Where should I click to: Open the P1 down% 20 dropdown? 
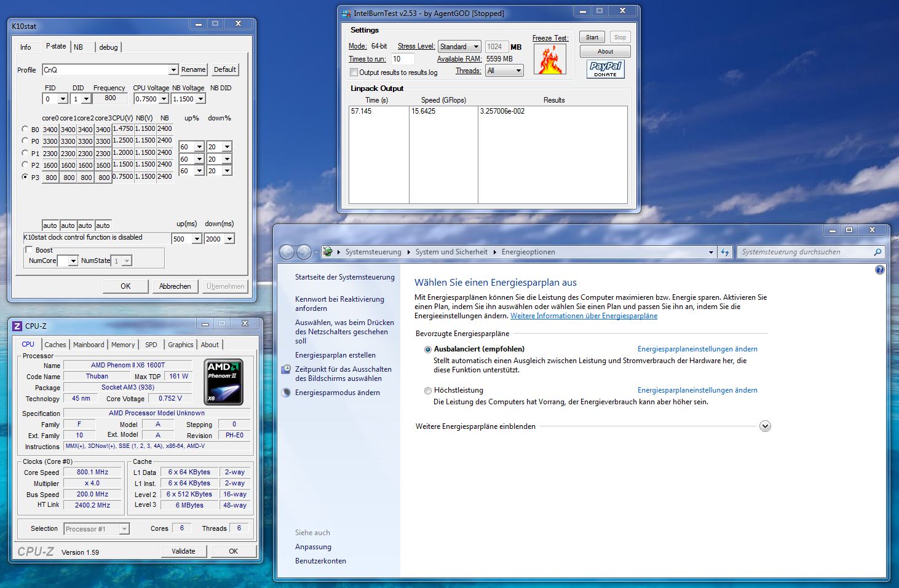(x=227, y=147)
